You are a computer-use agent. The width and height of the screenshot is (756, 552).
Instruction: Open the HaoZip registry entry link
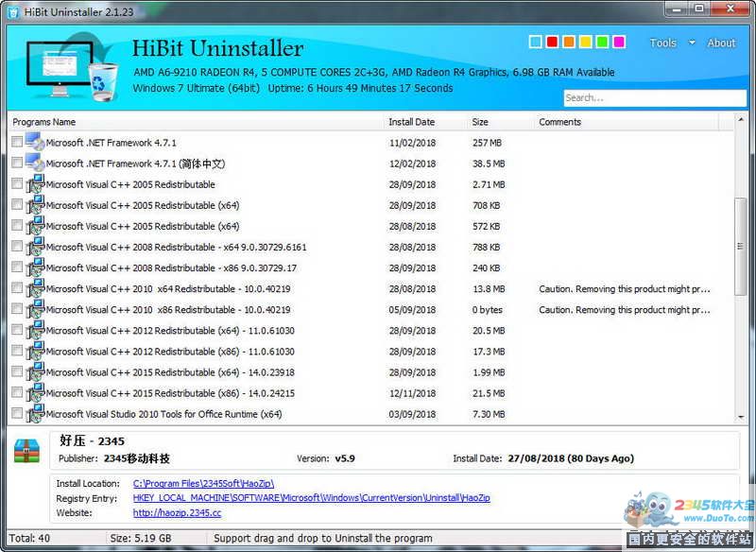tap(312, 497)
